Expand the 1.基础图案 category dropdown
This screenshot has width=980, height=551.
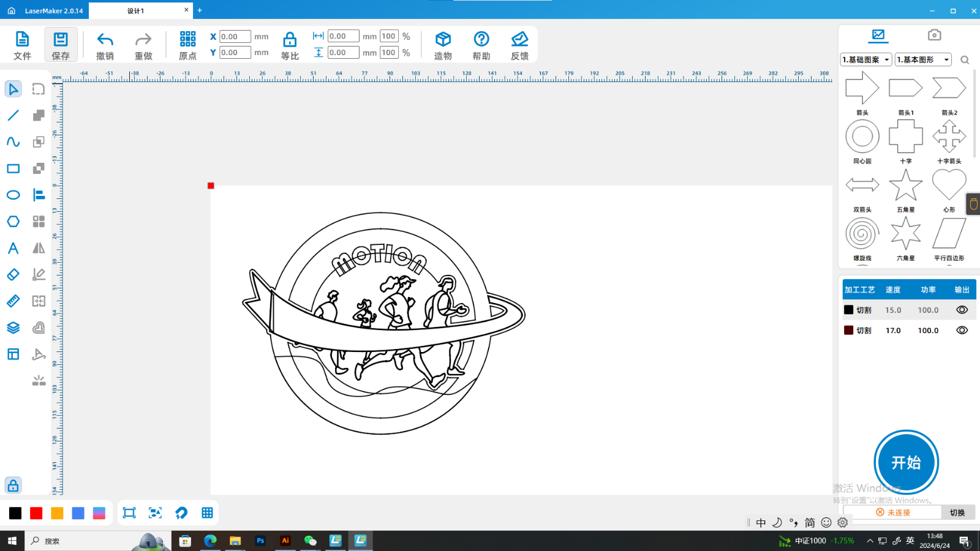[865, 59]
